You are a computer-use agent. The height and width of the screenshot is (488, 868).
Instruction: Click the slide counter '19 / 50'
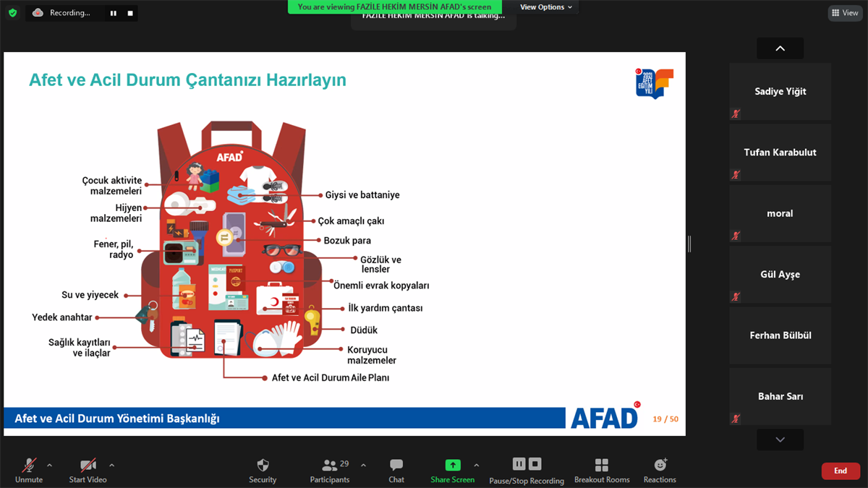pos(665,419)
